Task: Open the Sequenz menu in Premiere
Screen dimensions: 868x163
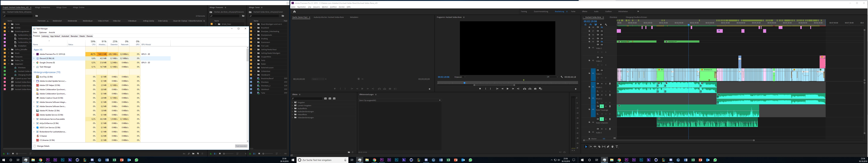Action: point(316,7)
